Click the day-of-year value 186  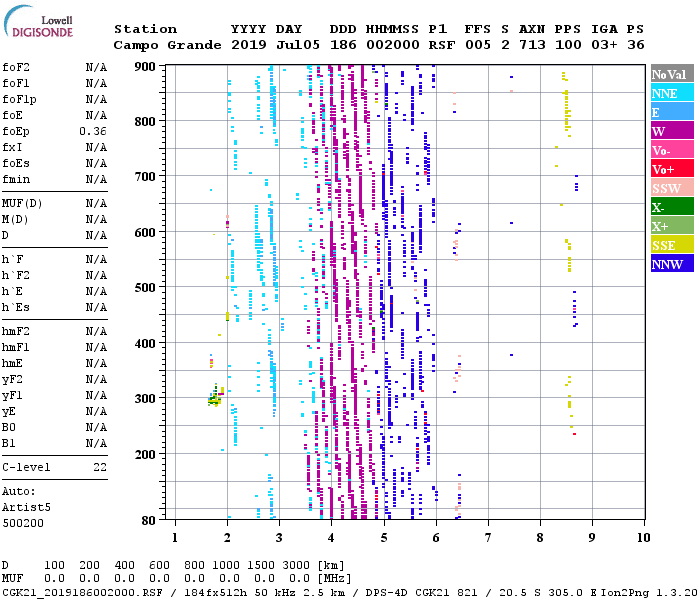(x=343, y=45)
